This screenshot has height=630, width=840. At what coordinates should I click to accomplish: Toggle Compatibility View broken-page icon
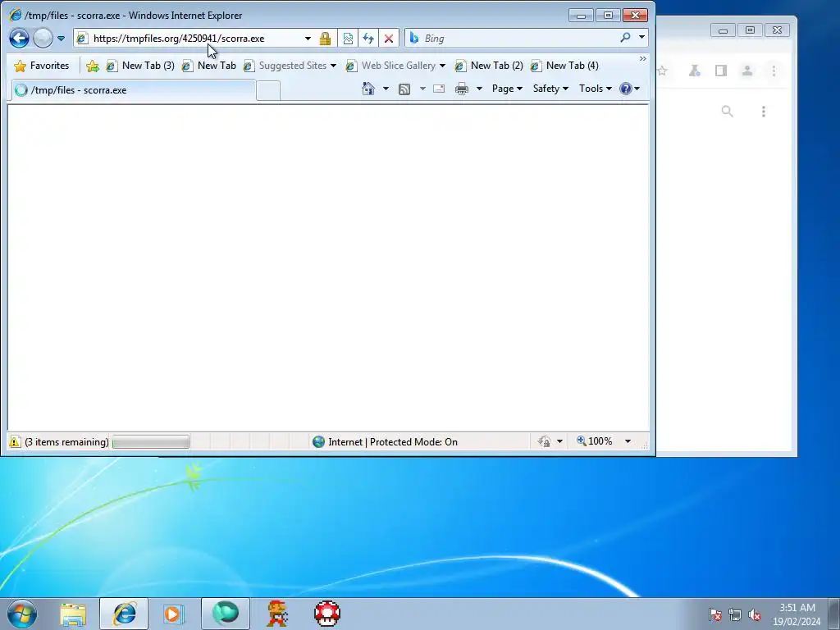348,39
